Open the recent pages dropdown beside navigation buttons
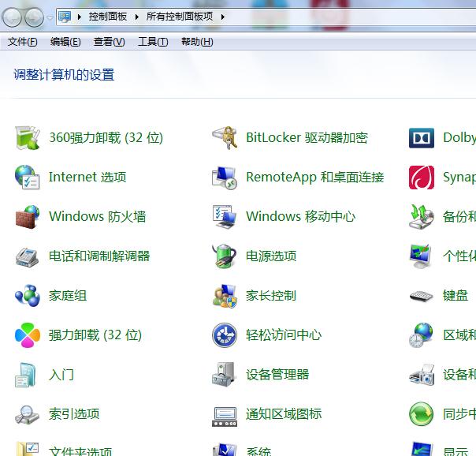 50,17
